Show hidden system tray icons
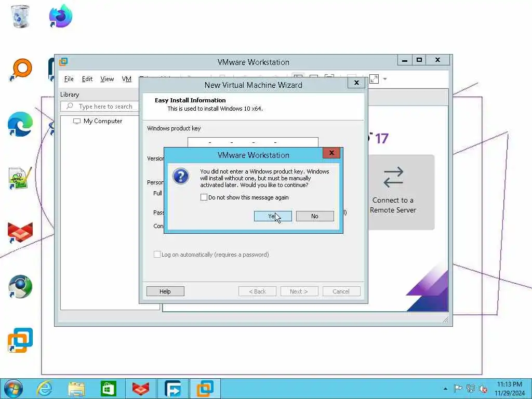 (445, 389)
